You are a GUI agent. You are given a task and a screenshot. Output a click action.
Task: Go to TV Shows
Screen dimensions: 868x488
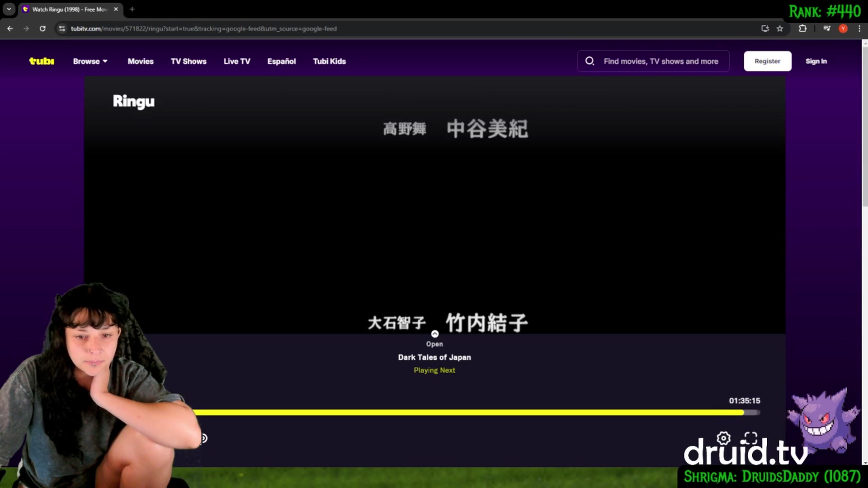[189, 61]
